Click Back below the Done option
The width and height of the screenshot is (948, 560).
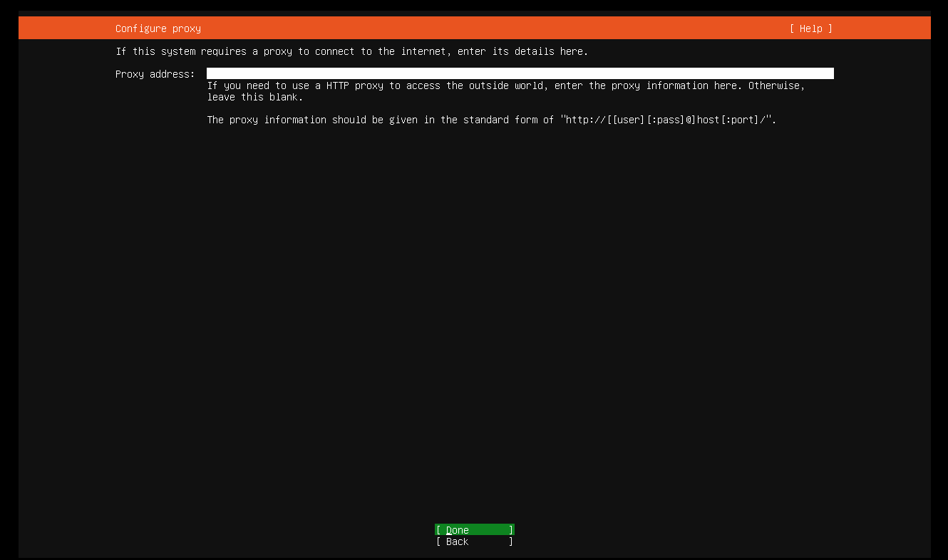[473, 541]
